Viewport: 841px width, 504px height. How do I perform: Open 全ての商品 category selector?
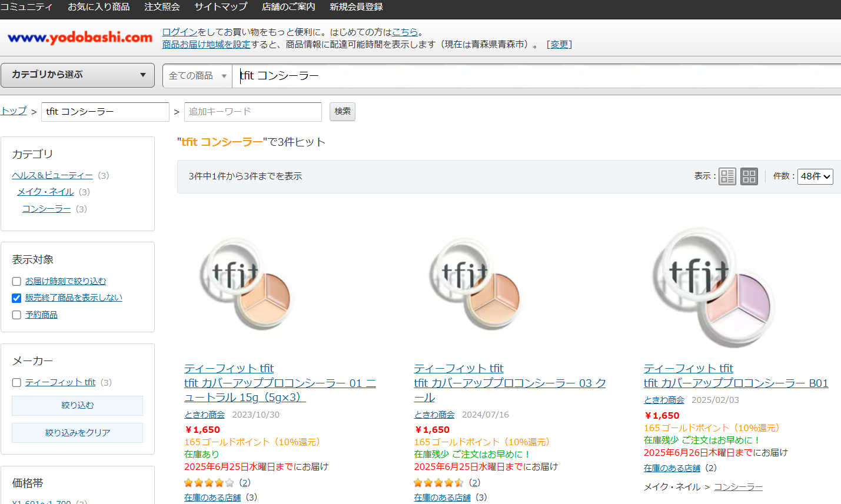click(198, 76)
